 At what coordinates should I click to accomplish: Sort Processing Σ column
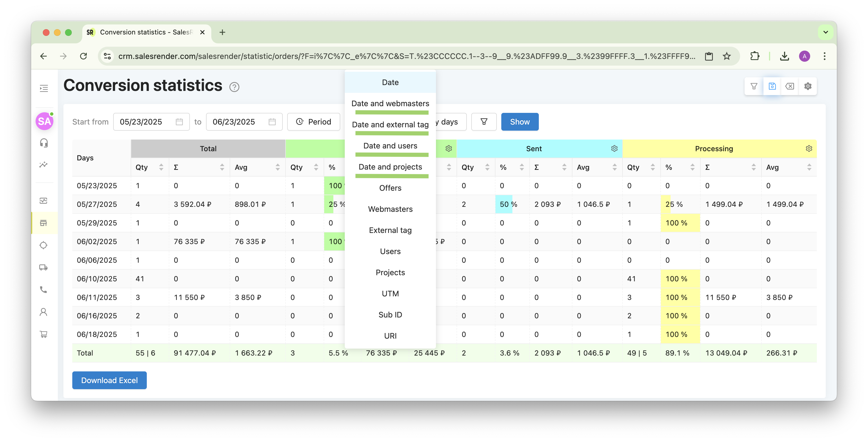(x=754, y=167)
